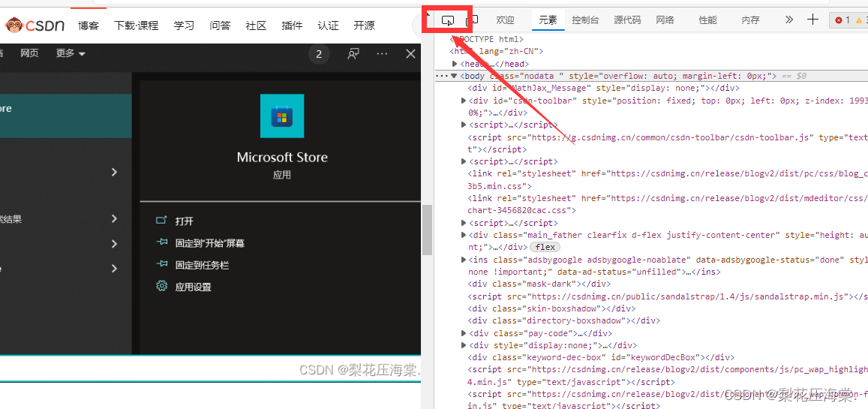The height and width of the screenshot is (409, 868).
Task: Open the 内存 DevTools tab
Action: coord(751,20)
